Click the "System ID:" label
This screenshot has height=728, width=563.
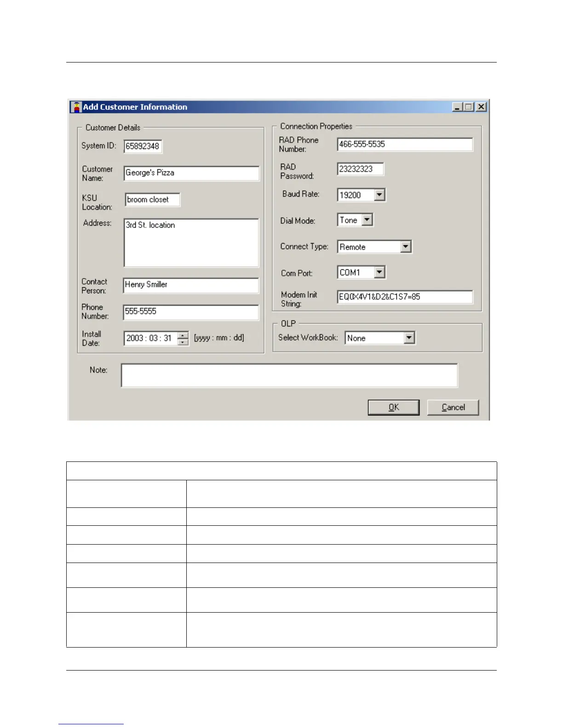(x=99, y=146)
